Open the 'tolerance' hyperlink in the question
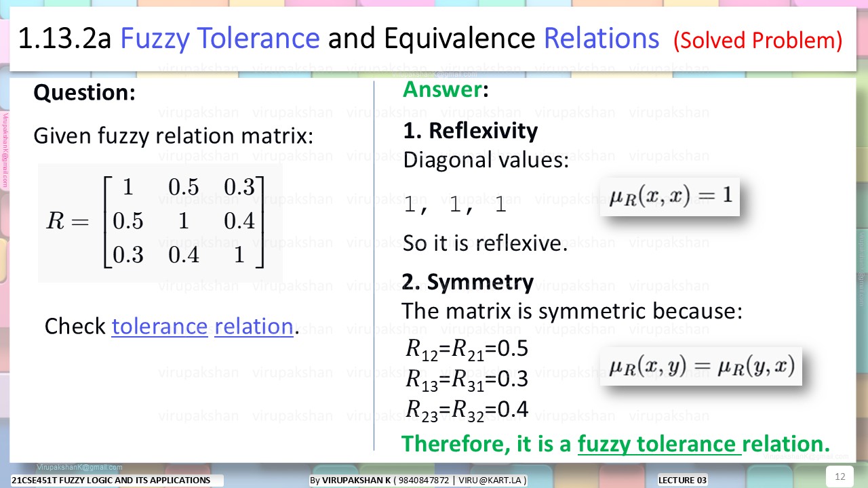Screen dimensions: 868x488 159,327
